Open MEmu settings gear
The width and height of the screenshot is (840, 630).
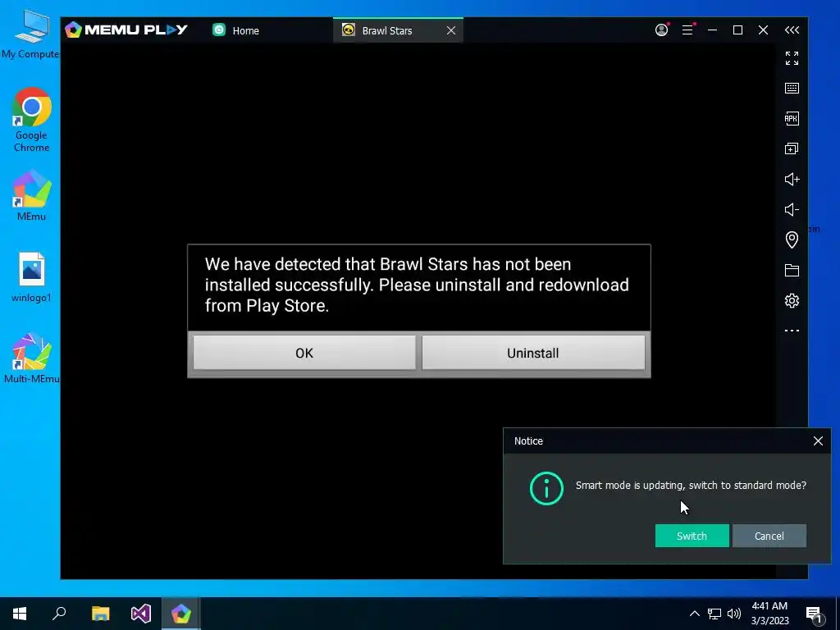pos(792,300)
